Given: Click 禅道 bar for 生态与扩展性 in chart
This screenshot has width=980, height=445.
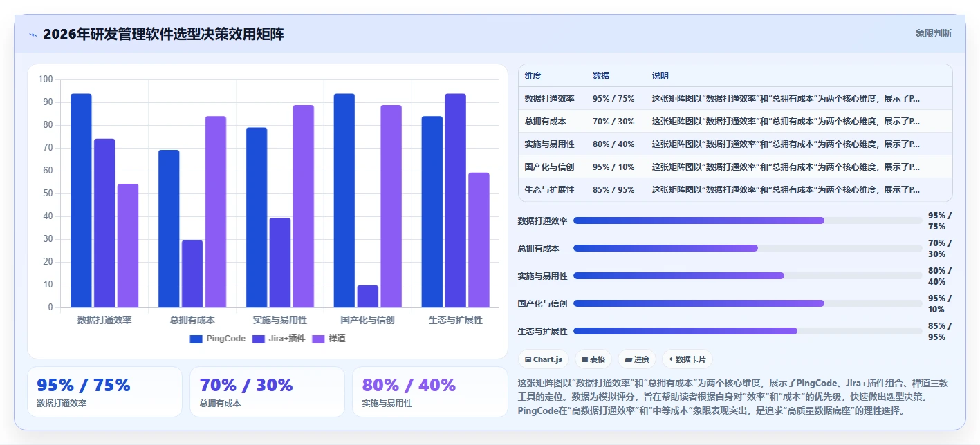Looking at the screenshot, I should click(x=479, y=240).
